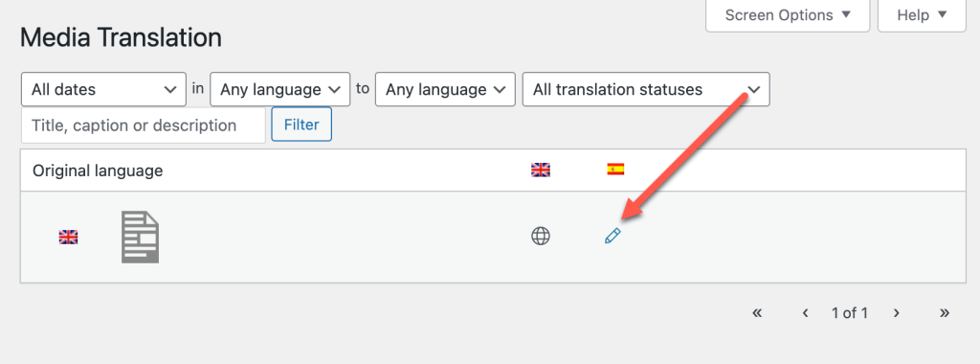
Task: Click the pencil edit translation icon
Action: (x=612, y=236)
